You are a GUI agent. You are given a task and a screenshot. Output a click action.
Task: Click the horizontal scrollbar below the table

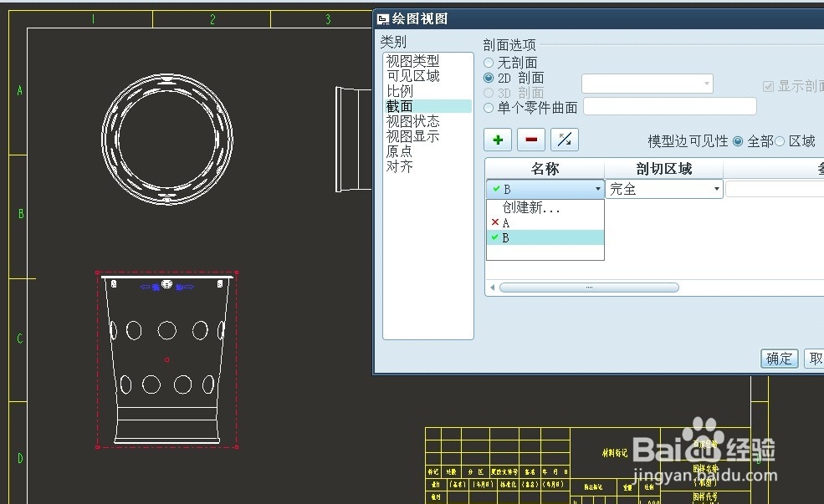tap(588, 287)
